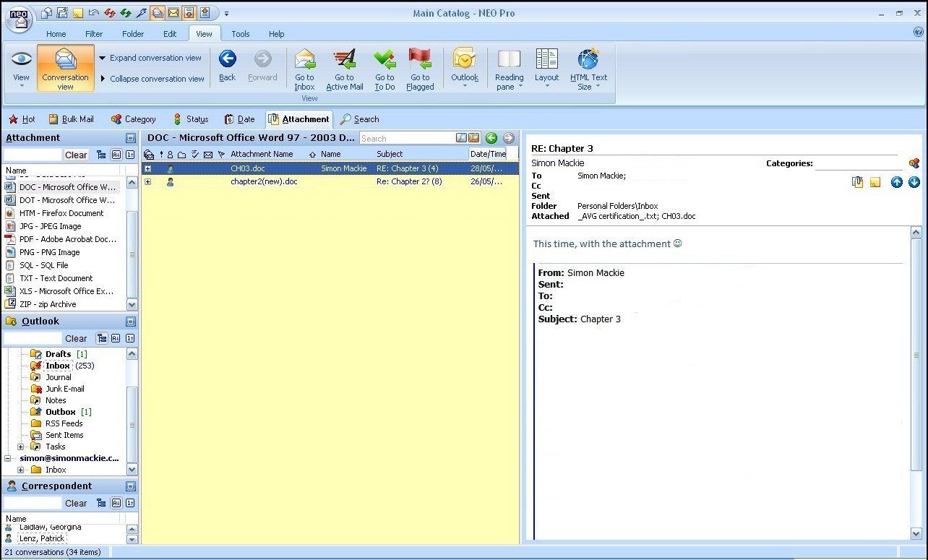Click Go to Inbox icon
Screen dimensions: 928x560
tap(304, 69)
